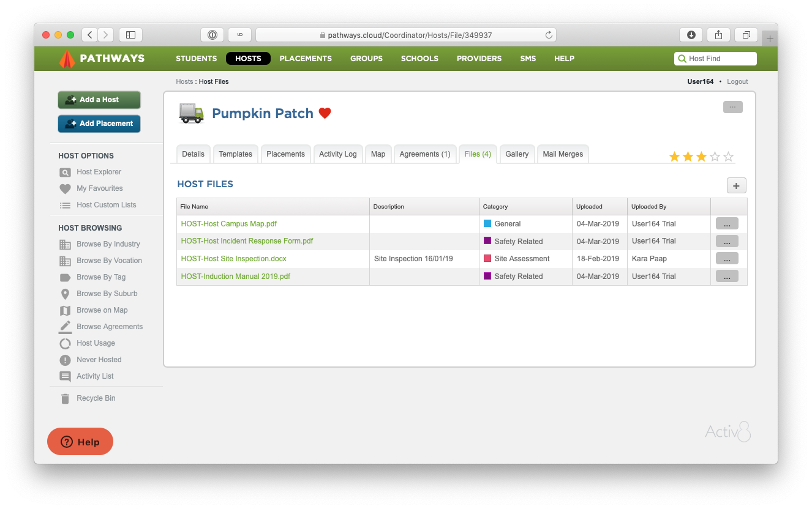The width and height of the screenshot is (812, 509).
Task: Go to the Placements menu
Action: 306,59
